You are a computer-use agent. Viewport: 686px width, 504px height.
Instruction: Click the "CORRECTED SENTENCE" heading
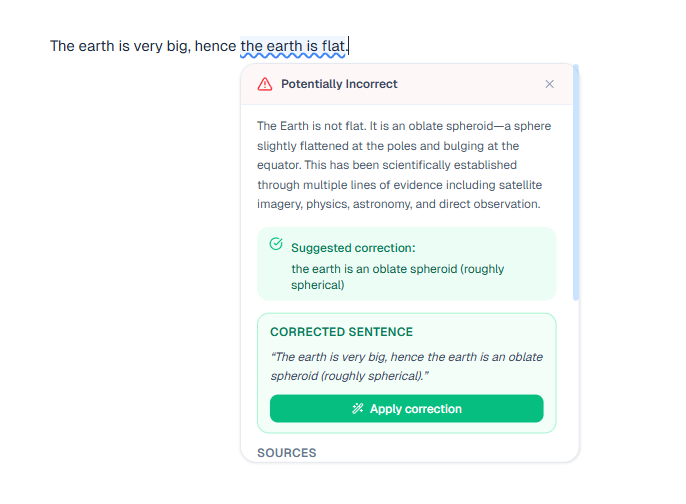[x=341, y=332]
